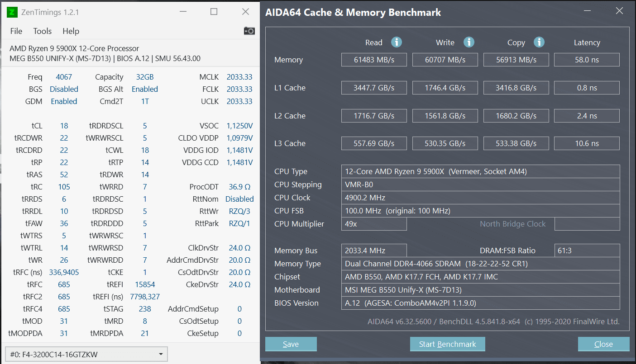Click the RttWr value RZQ/3
Image resolution: width=636 pixels, height=364 pixels.
(x=239, y=211)
